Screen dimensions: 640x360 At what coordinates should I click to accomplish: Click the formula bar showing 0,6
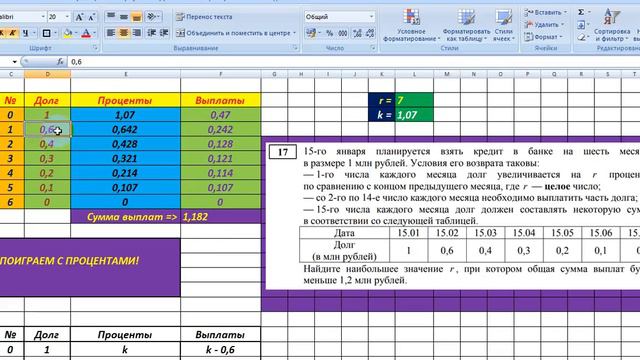coord(353,62)
